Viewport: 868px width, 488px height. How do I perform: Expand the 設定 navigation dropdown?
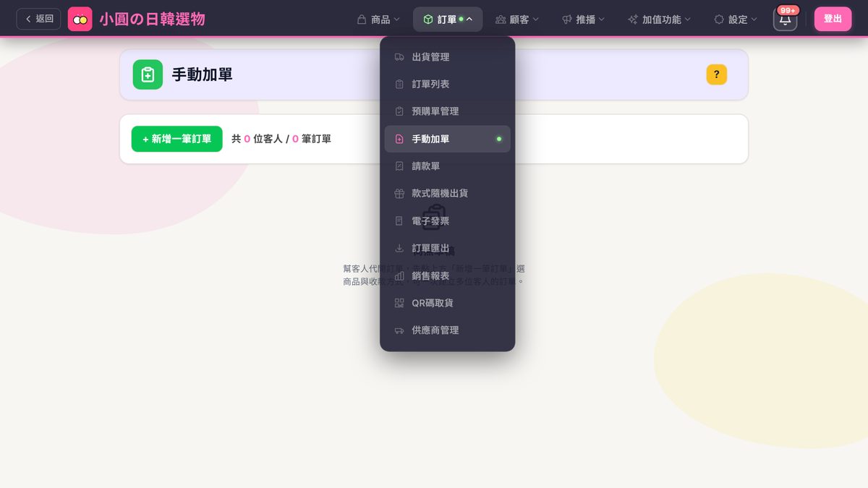[736, 20]
